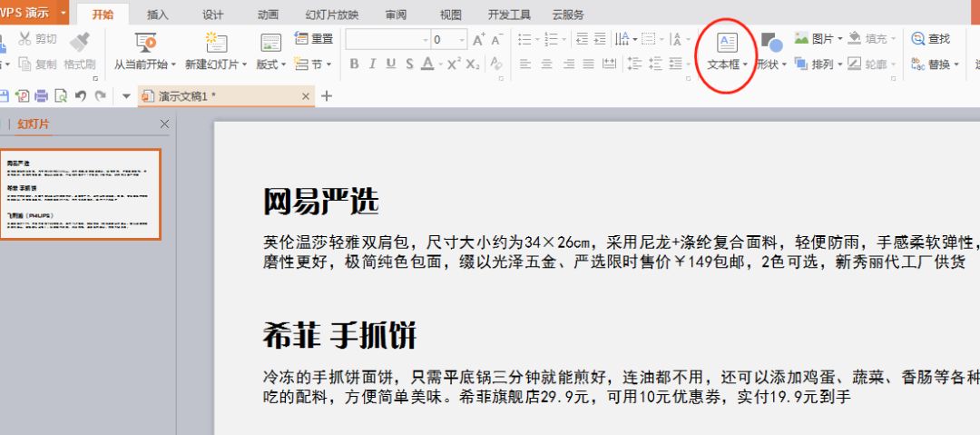The width and height of the screenshot is (980, 435).
Task: Click the character spacing A icon
Action: [676, 39]
